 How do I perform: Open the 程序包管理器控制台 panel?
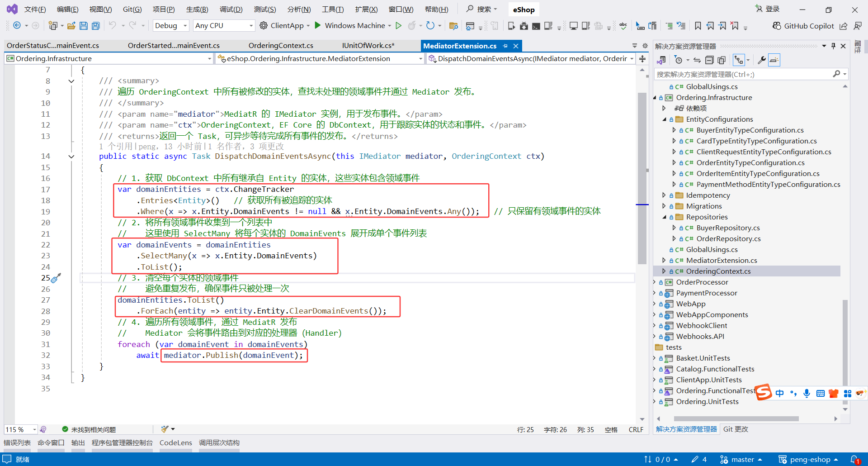point(122,443)
